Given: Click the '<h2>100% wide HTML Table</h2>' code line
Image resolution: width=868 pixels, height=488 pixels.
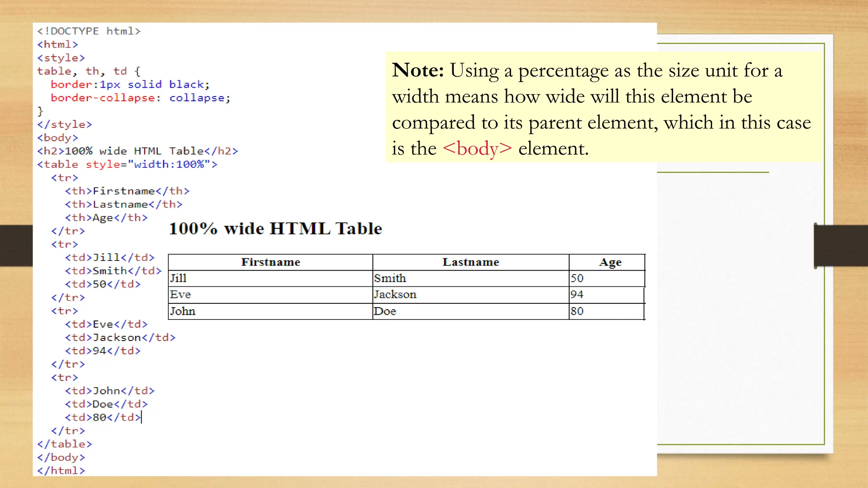Looking at the screenshot, I should pos(138,151).
